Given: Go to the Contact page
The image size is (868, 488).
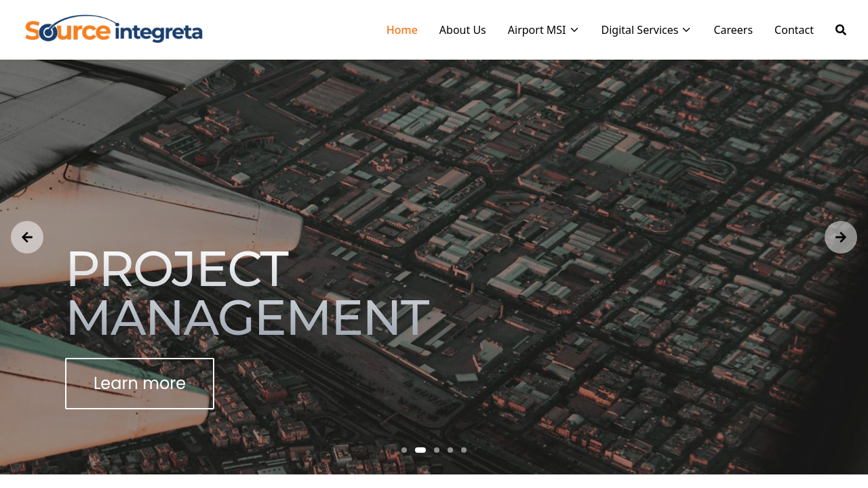Looking at the screenshot, I should pyautogui.click(x=794, y=30).
